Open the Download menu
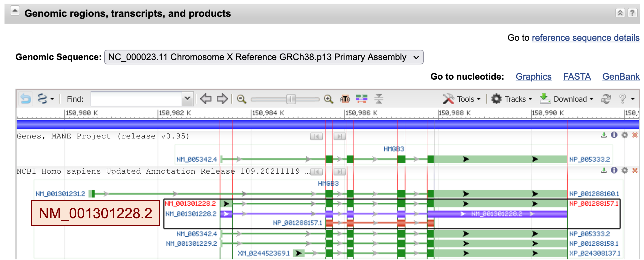Viewport: 644px width, 260px height. (566, 99)
